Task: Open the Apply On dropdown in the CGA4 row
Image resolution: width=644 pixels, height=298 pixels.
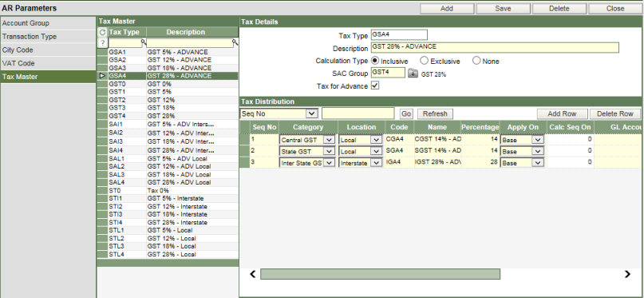Action: tap(538, 140)
